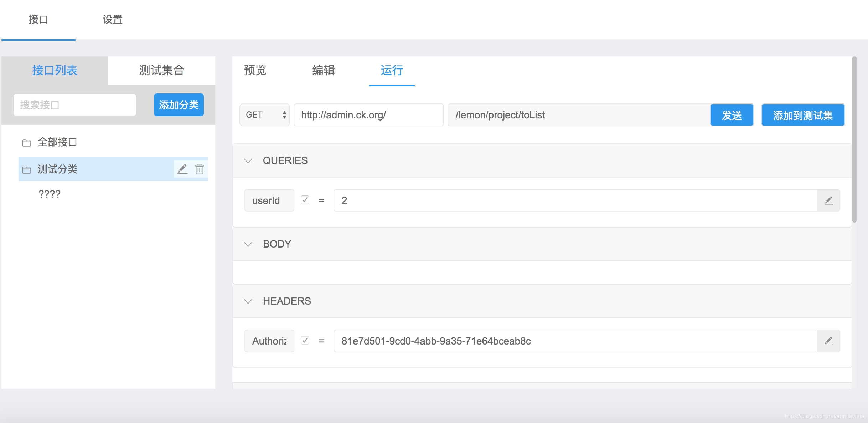Uncheck the Authorization header checkbox
This screenshot has width=868, height=423.
[x=305, y=340]
